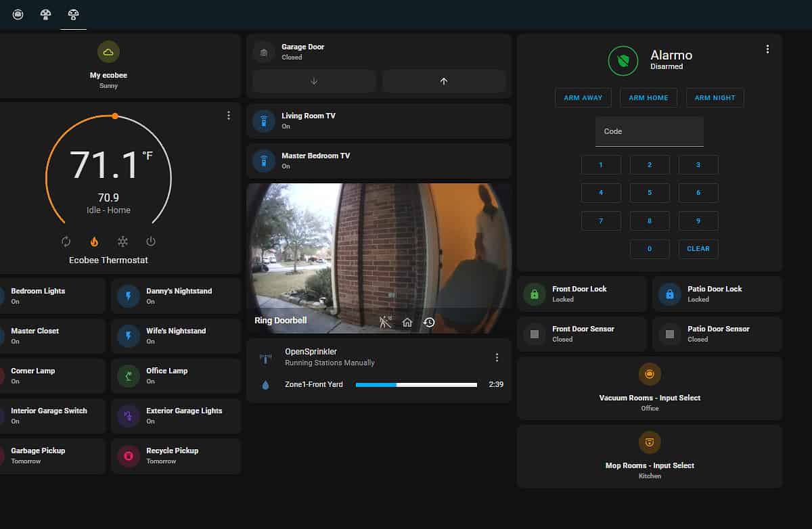The height and width of the screenshot is (529, 812).
Task: Toggle the Office Lamp icon
Action: [129, 375]
